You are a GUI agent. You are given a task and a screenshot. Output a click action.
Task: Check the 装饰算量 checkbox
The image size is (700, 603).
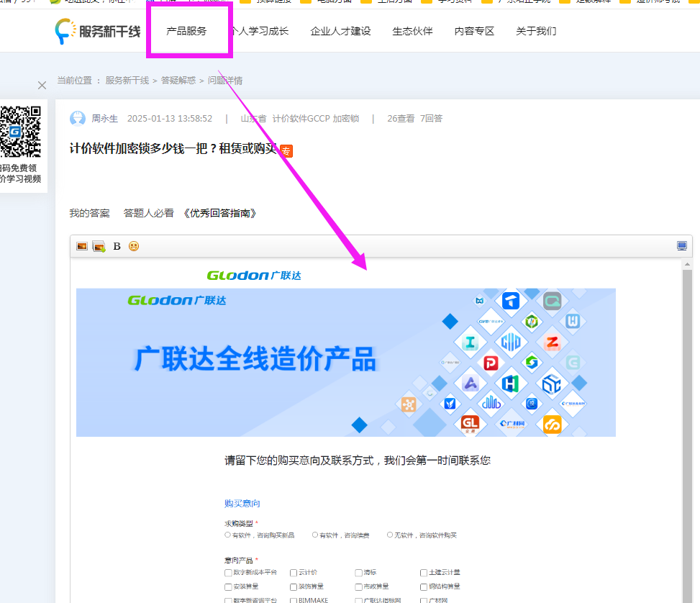(x=294, y=587)
